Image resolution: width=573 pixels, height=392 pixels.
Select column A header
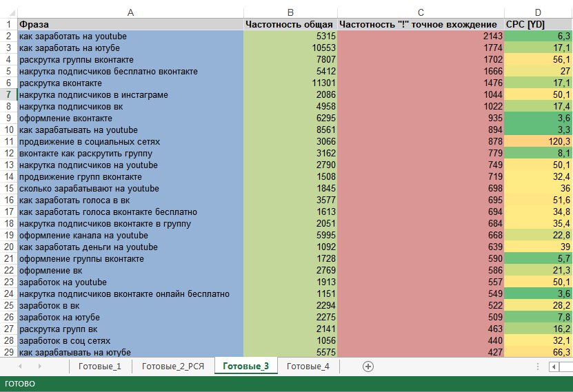click(130, 12)
